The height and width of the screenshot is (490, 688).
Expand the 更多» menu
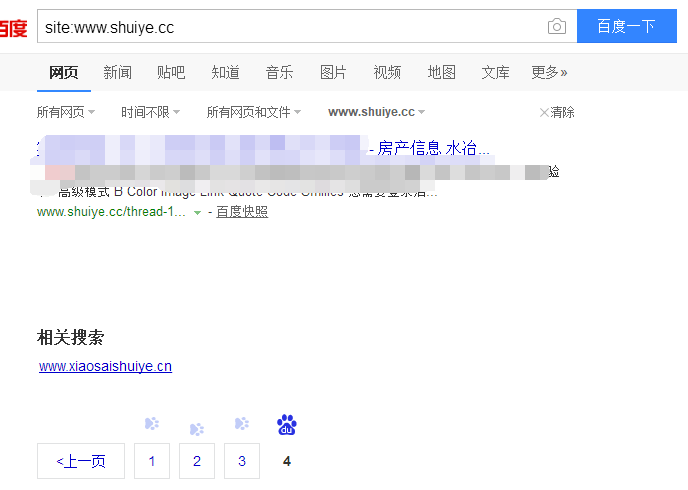pyautogui.click(x=549, y=72)
